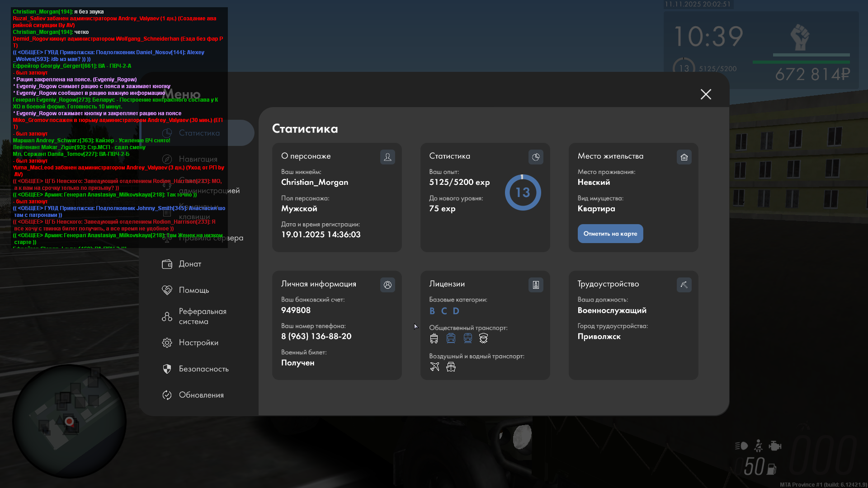868x488 pixels.
Task: Click the category B license letter
Action: (x=432, y=311)
